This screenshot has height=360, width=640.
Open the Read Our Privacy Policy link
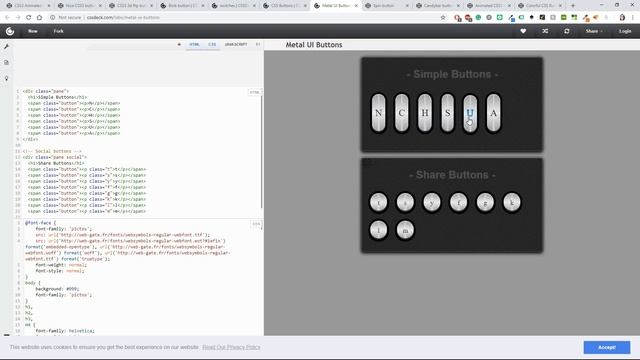coord(231,347)
